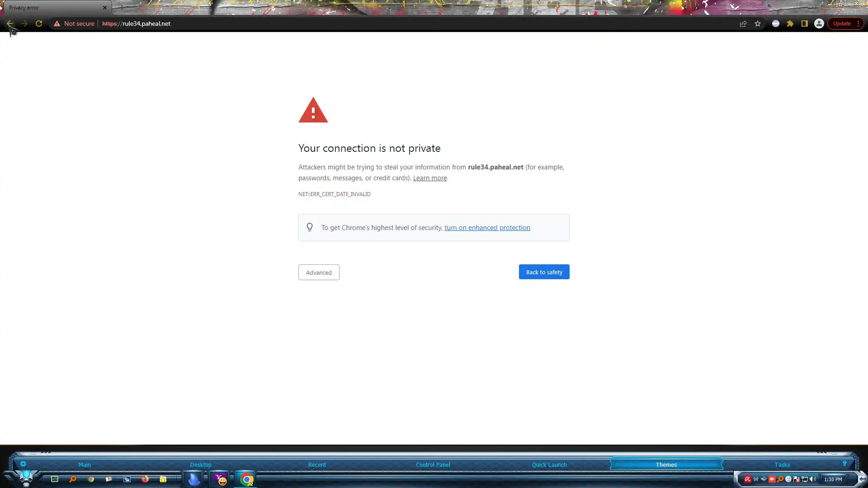868x488 pixels.
Task: Click turn on enhanced protection link
Action: click(x=487, y=228)
